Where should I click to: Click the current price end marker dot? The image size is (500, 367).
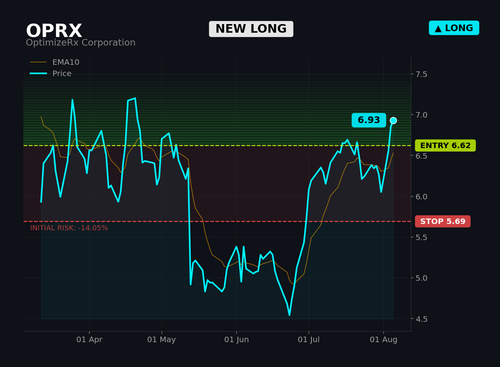coord(393,120)
